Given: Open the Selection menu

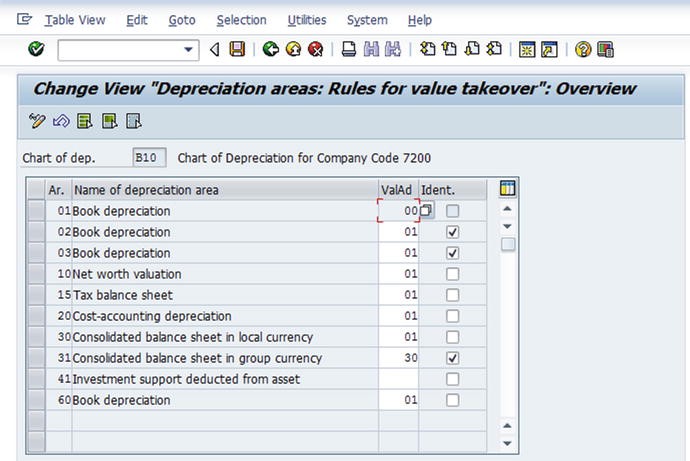Looking at the screenshot, I should 241,20.
